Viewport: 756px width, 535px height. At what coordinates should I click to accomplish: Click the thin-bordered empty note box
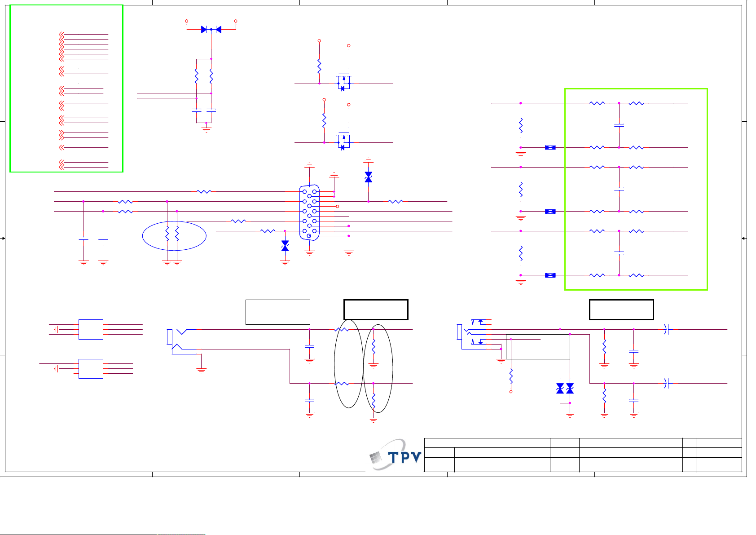pos(278,312)
